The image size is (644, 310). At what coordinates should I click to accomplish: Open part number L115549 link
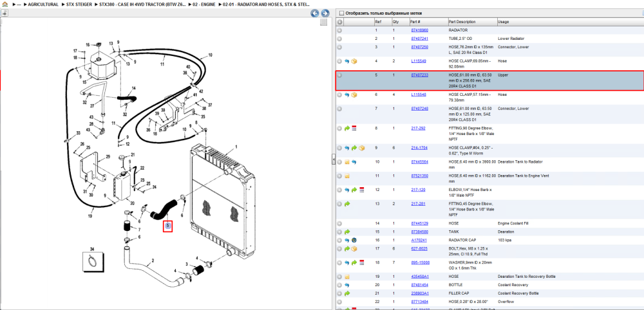click(x=419, y=61)
